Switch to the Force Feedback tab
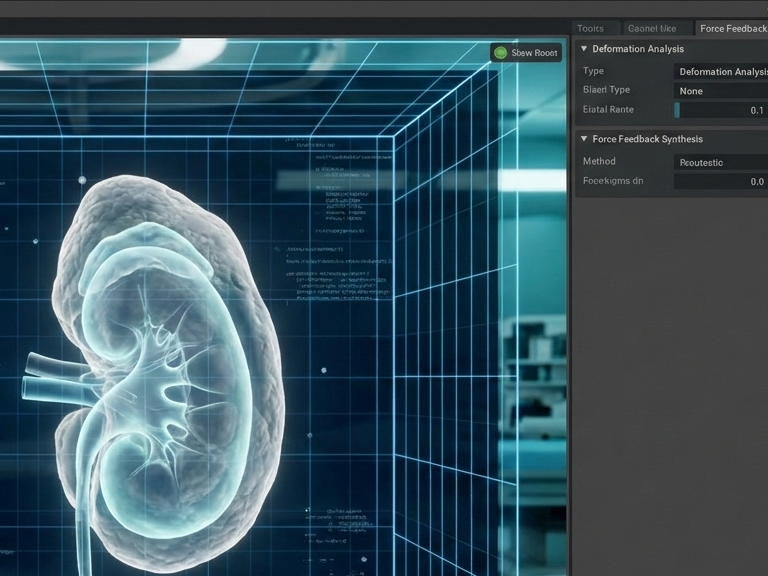The height and width of the screenshot is (576, 768). pos(732,28)
